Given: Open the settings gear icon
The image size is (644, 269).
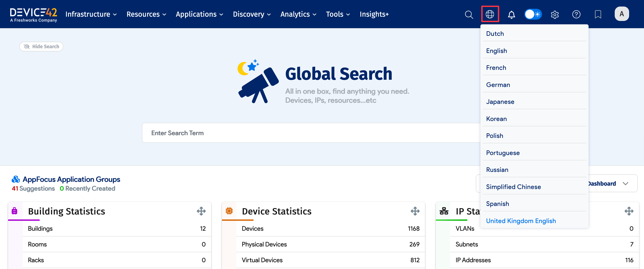Looking at the screenshot, I should pyautogui.click(x=555, y=14).
